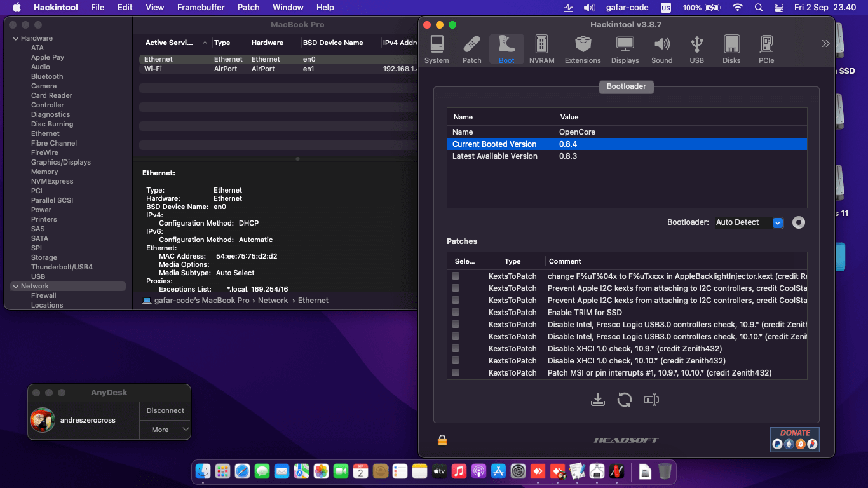Click the Type column header in Patches
Viewport: 868px width, 488px height.
513,261
